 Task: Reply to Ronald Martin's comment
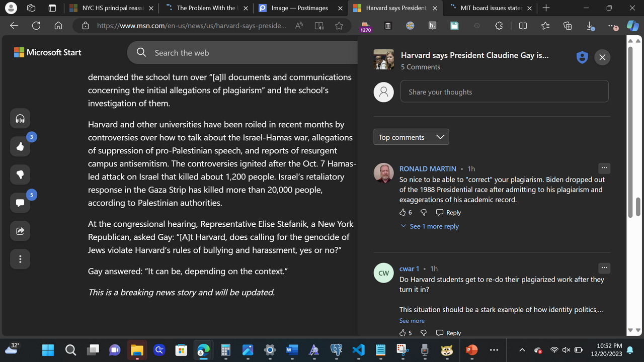tap(448, 212)
